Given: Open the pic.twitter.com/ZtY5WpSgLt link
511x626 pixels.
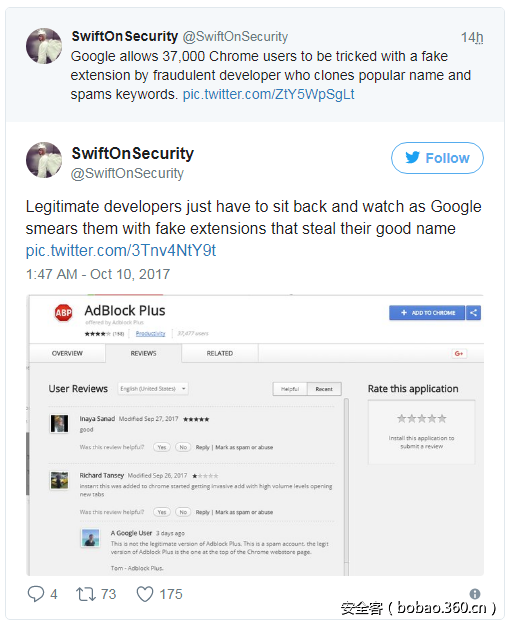Looking at the screenshot, I should coord(268,94).
